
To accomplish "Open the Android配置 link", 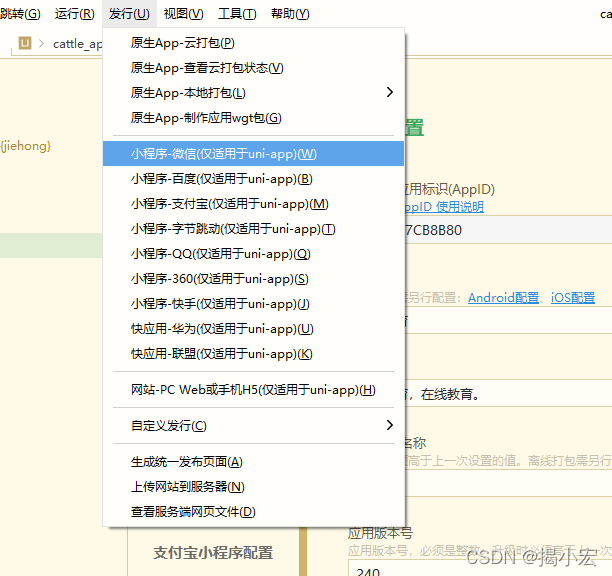I will point(503,298).
